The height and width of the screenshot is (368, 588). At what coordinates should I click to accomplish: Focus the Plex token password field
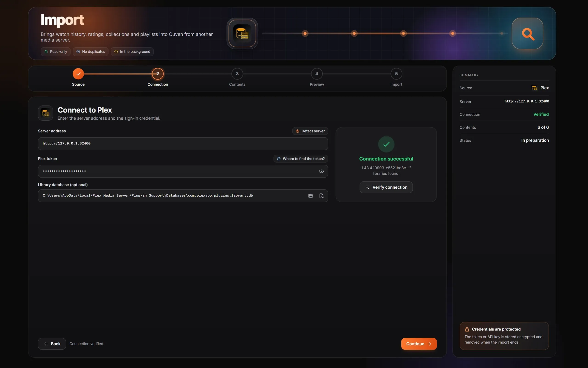click(183, 171)
